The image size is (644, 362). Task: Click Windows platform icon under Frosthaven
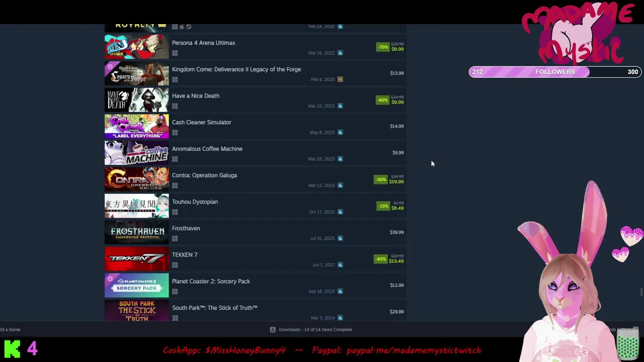(x=175, y=239)
